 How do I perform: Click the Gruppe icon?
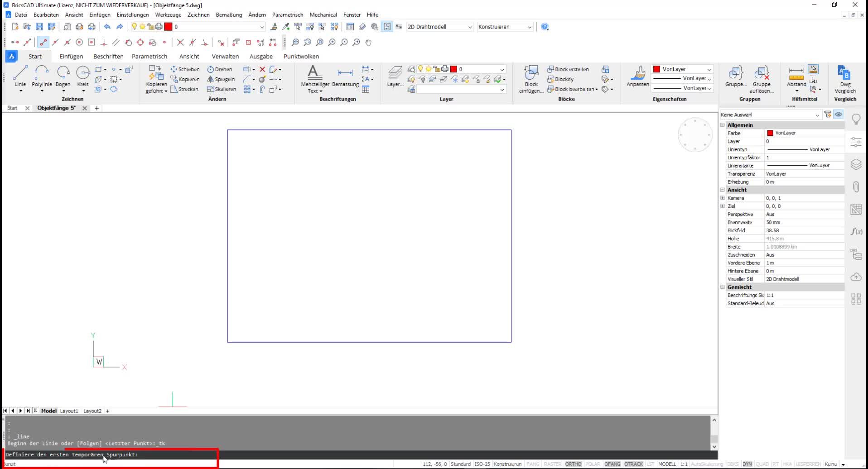pyautogui.click(x=736, y=76)
